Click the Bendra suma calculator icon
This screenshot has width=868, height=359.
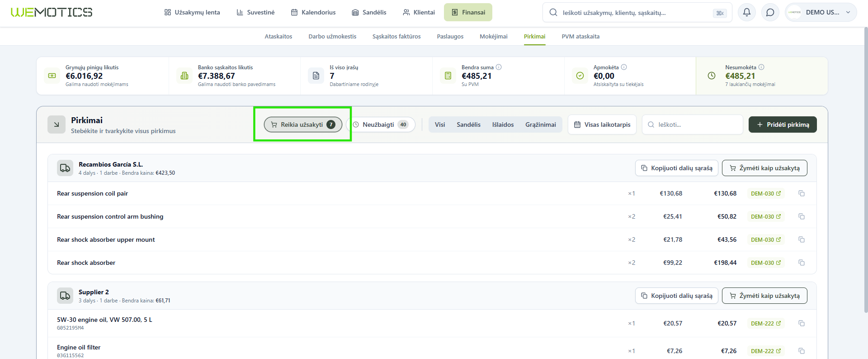448,76
